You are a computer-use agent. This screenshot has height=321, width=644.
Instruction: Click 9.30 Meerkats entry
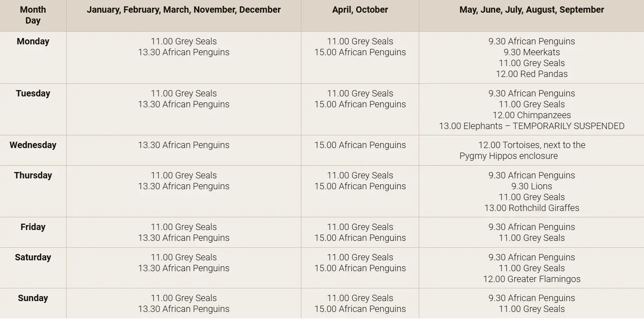(x=532, y=52)
